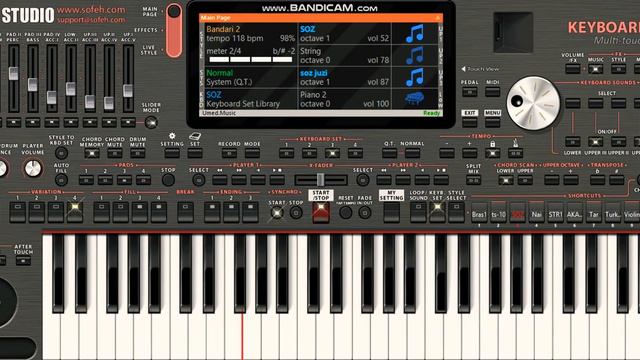The image size is (640, 360).
Task: Select the Bras1 shortcut
Action: pos(479,212)
